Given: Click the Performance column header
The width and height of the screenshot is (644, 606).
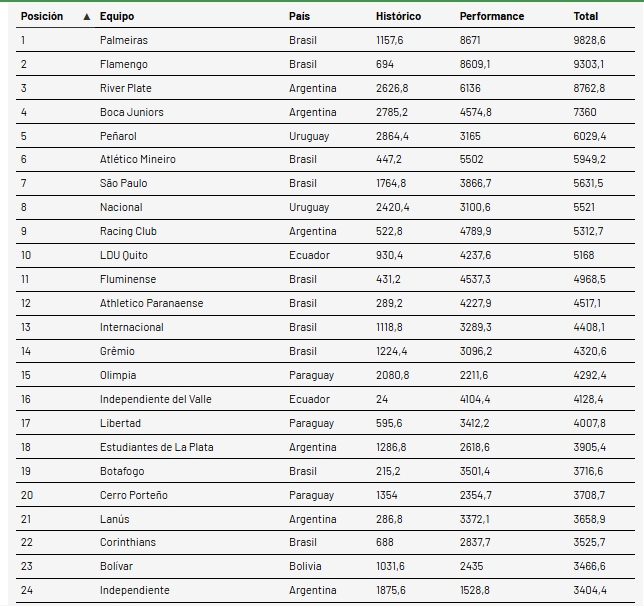Looking at the screenshot, I should [491, 17].
